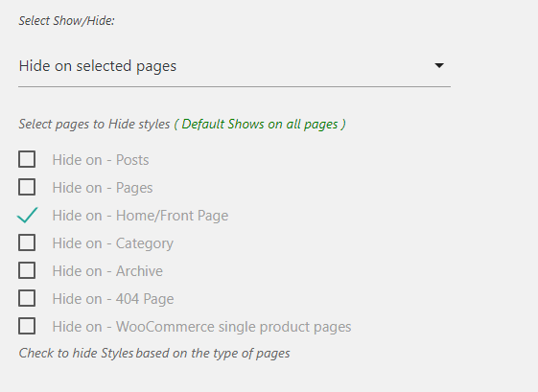Click the green 'Default Shows on all pages' text
Image resolution: width=538 pixels, height=392 pixels.
260,125
